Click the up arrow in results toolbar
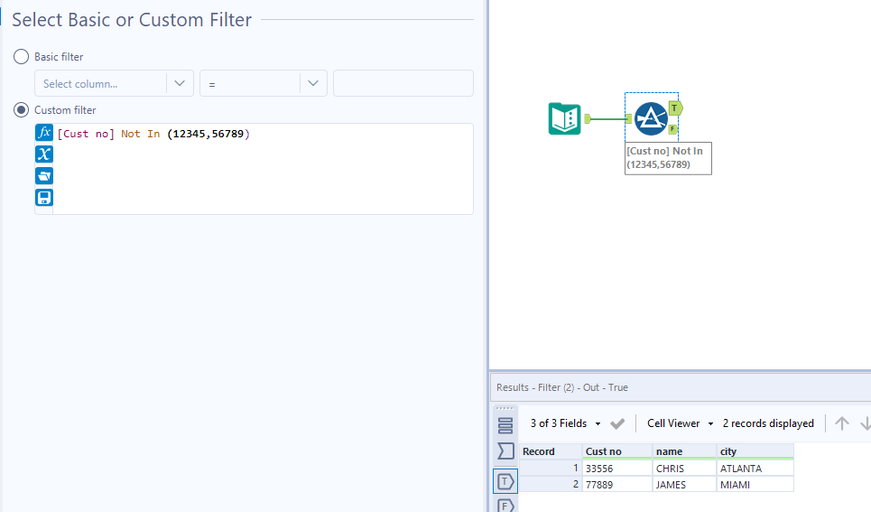This screenshot has width=871, height=512. point(842,423)
